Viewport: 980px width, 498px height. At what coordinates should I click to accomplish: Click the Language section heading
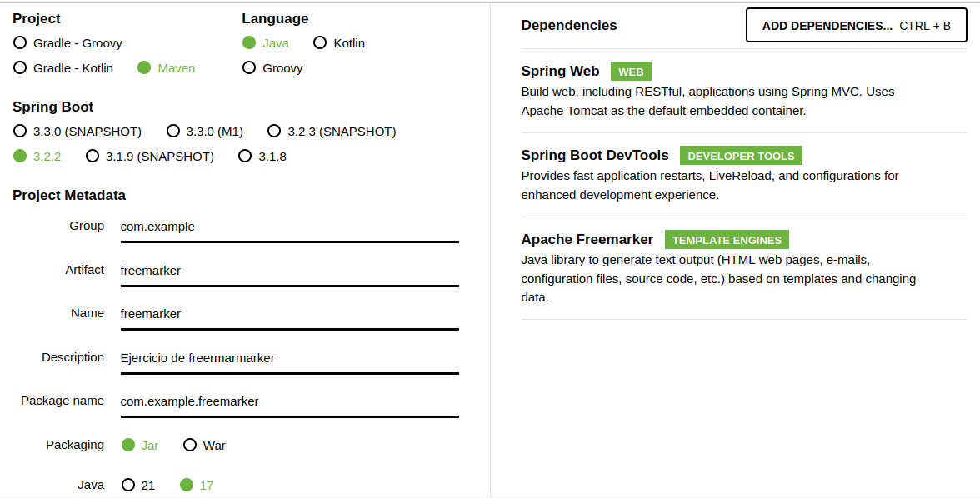(275, 19)
